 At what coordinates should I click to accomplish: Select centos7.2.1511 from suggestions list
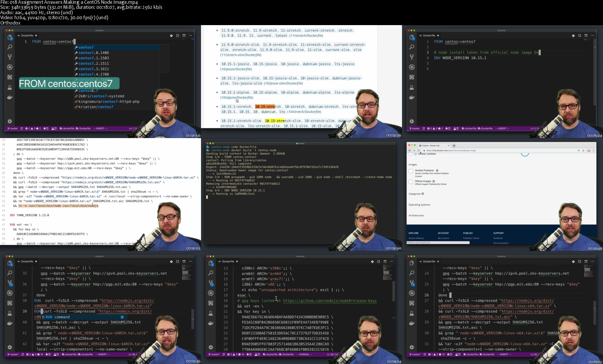tap(94, 63)
